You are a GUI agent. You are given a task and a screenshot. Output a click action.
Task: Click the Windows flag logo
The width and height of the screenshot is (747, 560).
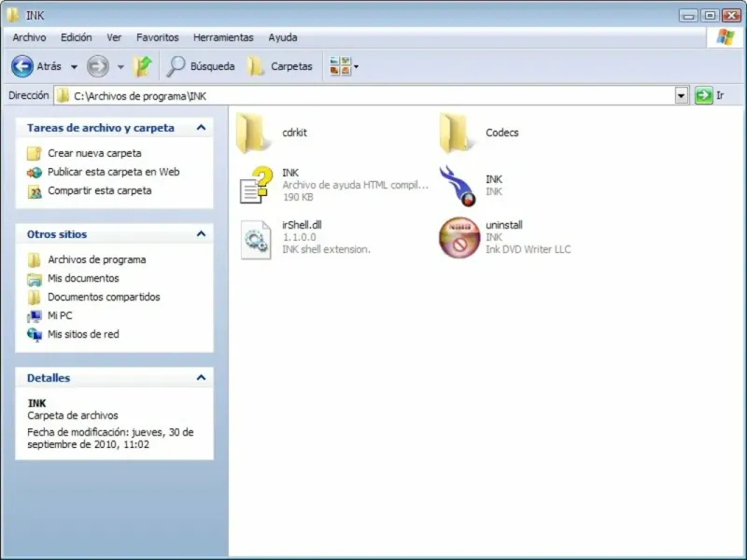point(726,37)
